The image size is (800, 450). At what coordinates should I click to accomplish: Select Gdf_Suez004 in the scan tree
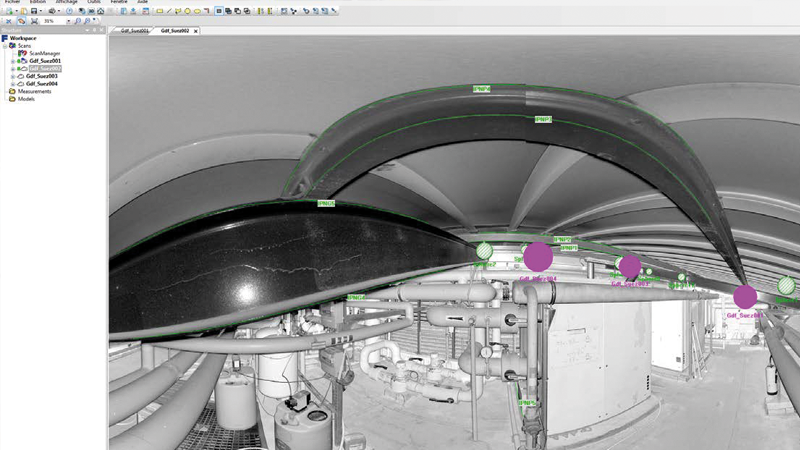point(42,84)
